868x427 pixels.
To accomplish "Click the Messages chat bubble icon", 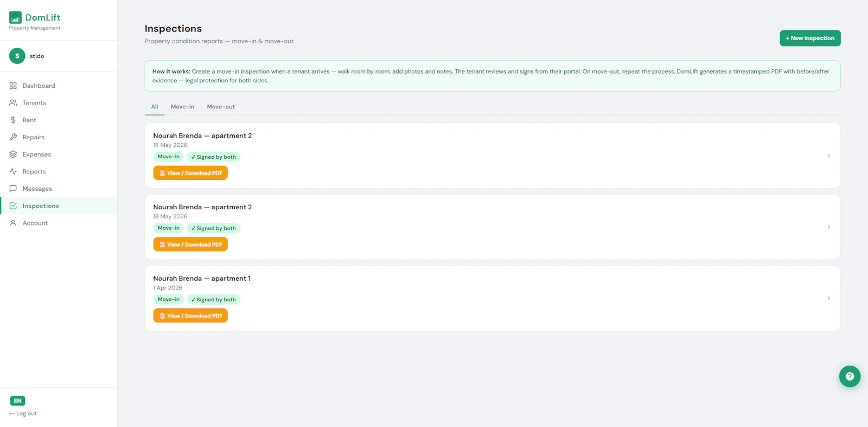I will pos(13,189).
